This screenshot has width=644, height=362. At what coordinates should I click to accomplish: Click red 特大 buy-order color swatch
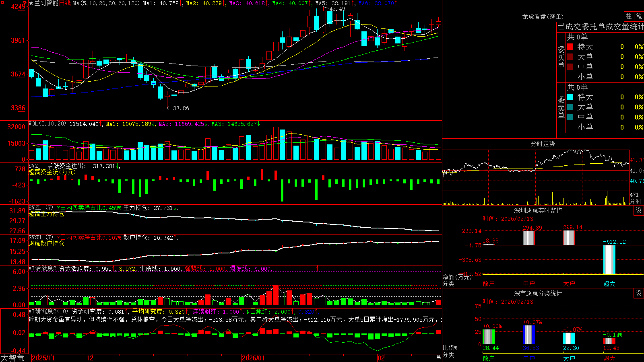coord(570,47)
